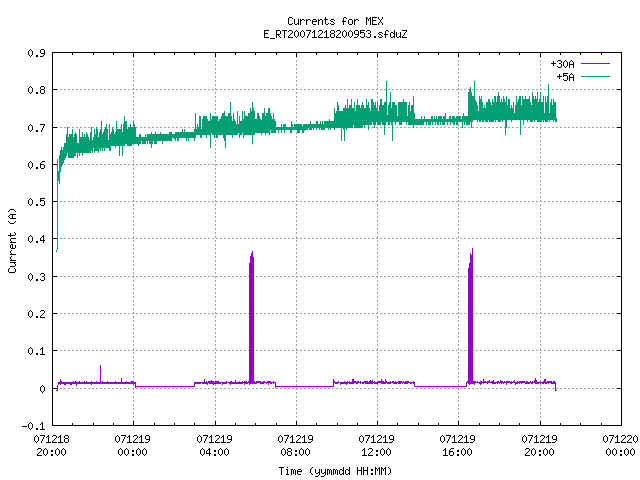Select the filename E_RT20071218200953.sfduZ subtitle
This screenshot has height=480, width=640.
click(x=335, y=34)
